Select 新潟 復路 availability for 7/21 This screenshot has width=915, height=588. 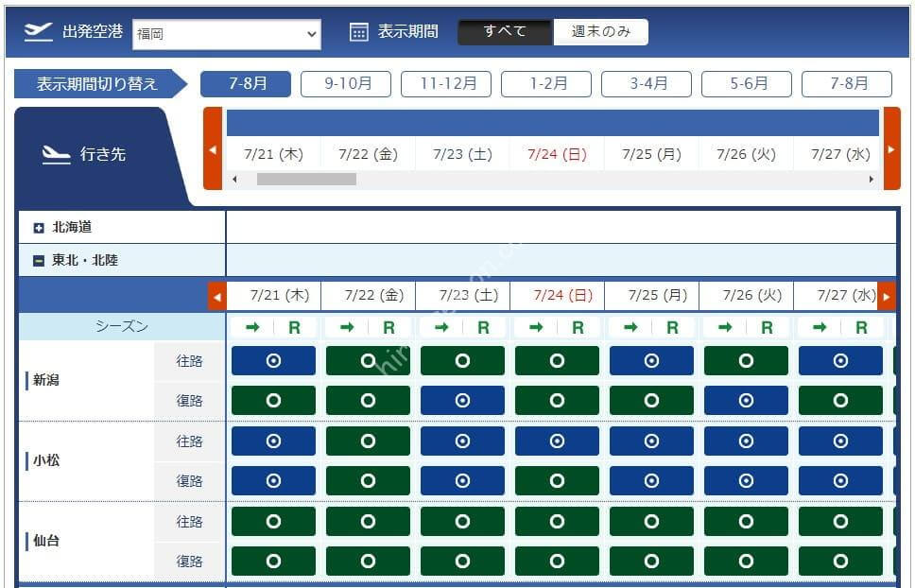[273, 400]
